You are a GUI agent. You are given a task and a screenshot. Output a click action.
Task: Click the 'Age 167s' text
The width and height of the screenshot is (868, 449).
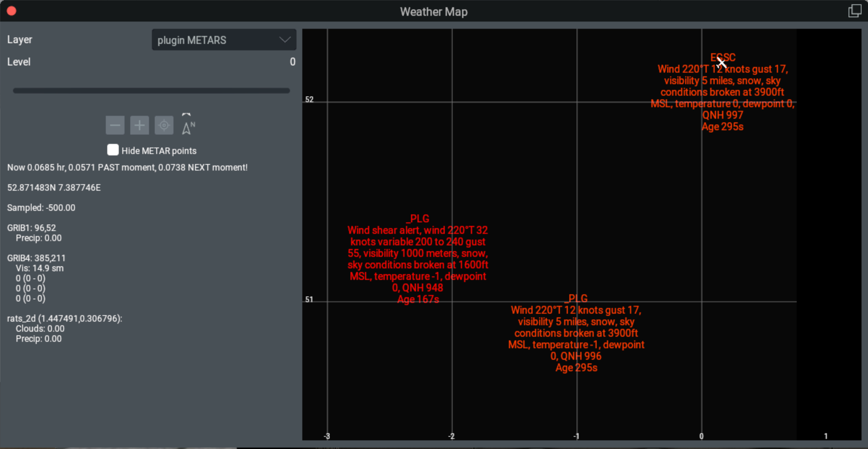(x=418, y=299)
